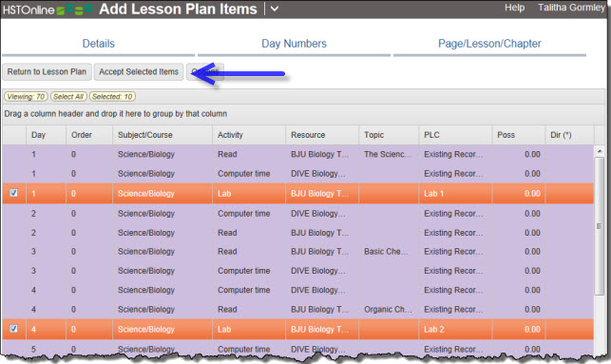
Task: Sort by the Subject/Course column header
Action: tap(162, 135)
